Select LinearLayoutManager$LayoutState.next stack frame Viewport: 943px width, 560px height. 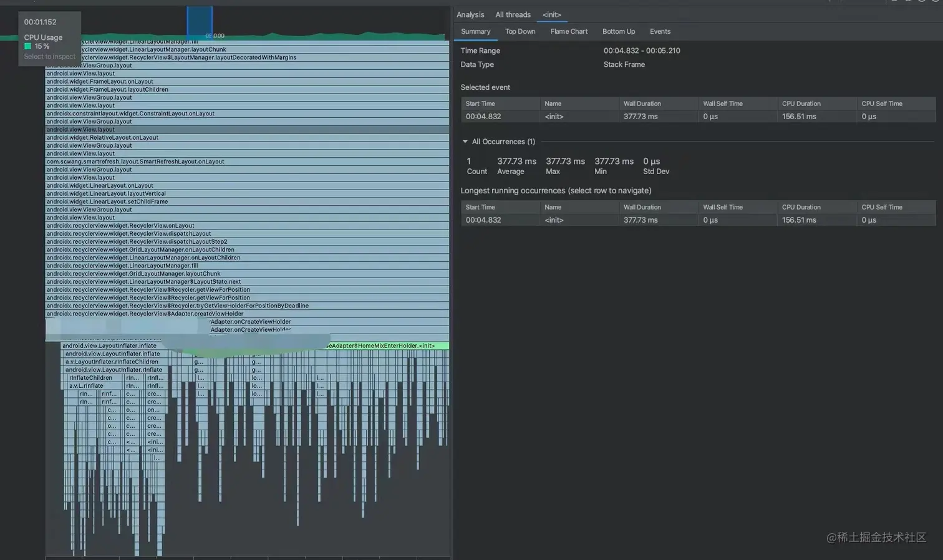[247, 282]
